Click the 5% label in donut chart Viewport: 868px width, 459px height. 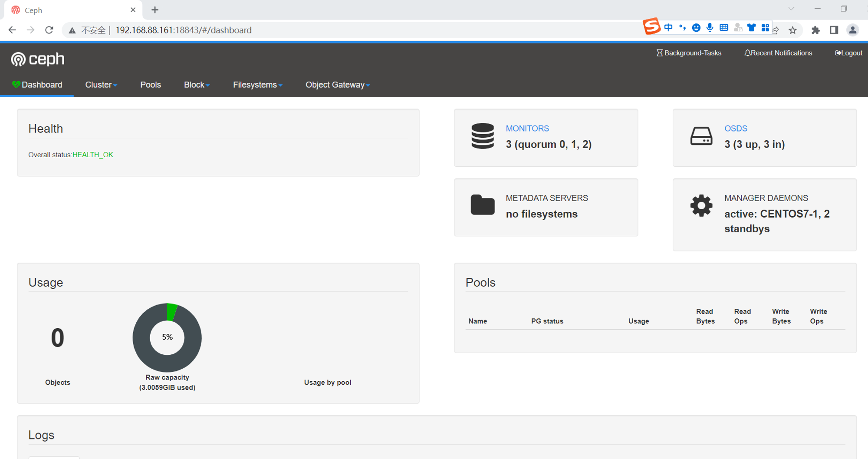coord(167,337)
